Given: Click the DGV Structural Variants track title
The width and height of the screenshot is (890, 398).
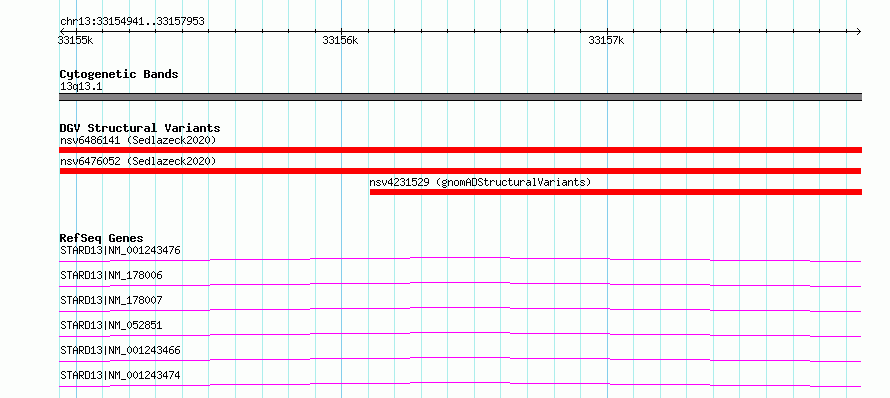Looking at the screenshot, I should 140,128.
